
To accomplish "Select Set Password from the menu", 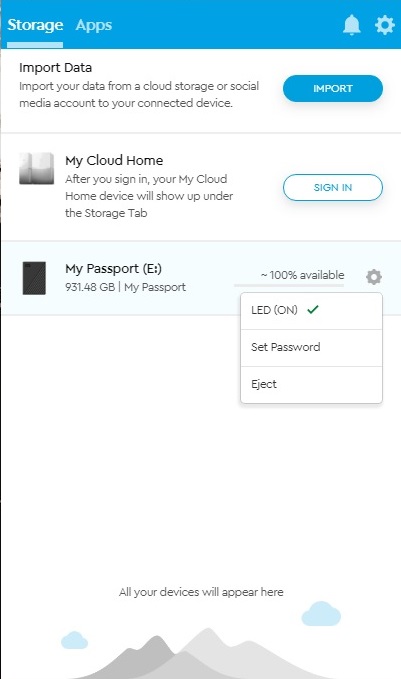I will (311, 347).
